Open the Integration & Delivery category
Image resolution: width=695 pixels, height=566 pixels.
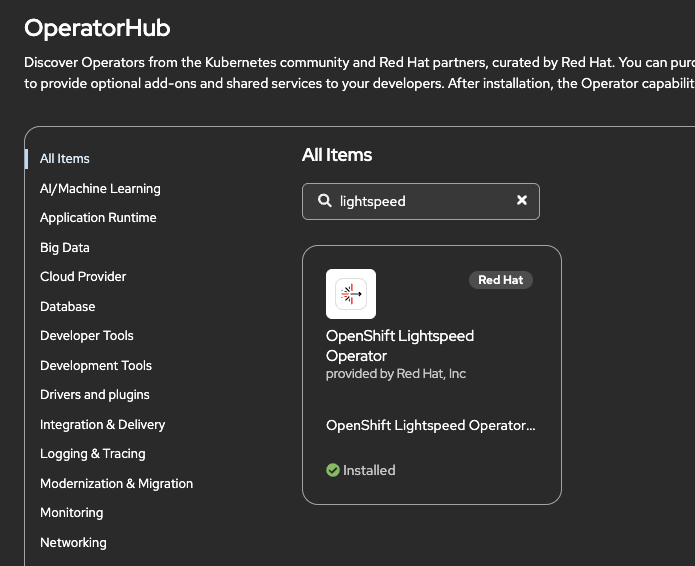point(102,424)
